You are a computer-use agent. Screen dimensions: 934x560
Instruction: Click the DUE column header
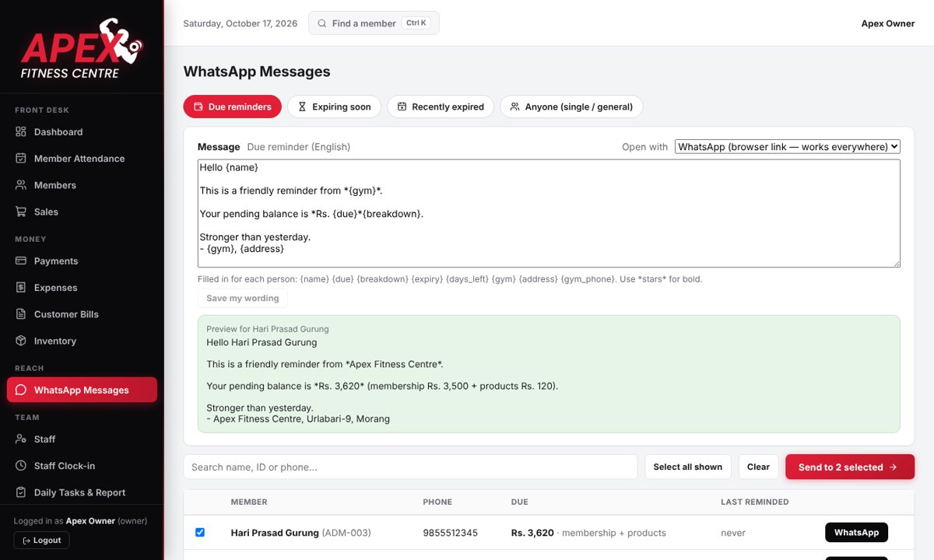point(520,502)
